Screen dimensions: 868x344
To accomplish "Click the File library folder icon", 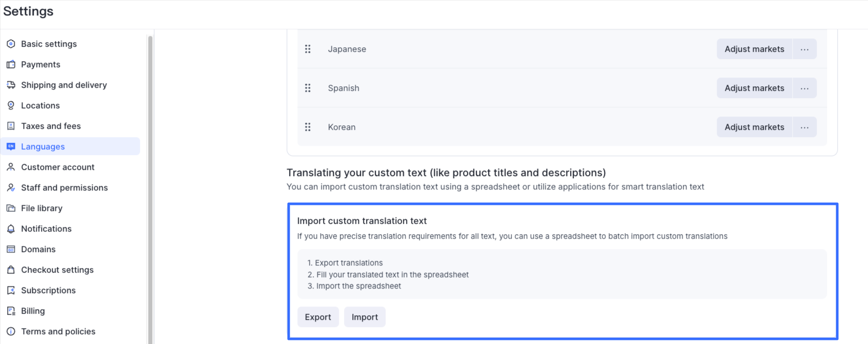I will point(11,208).
